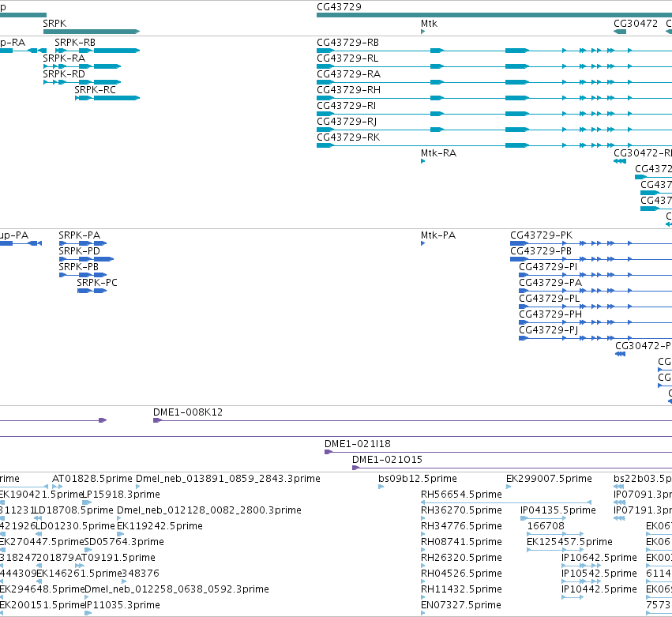The width and height of the screenshot is (672, 617).
Task: Select transcript SRPK-RD
Action: click(64, 74)
